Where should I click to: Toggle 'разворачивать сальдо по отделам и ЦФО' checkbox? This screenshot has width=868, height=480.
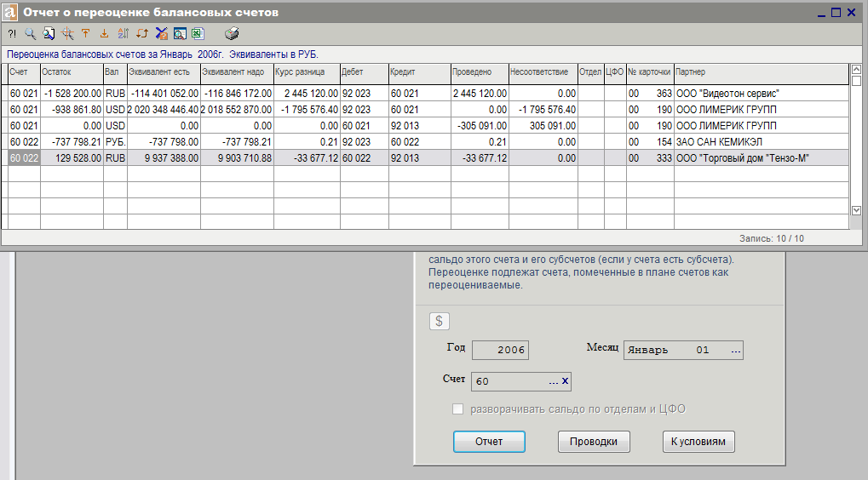tap(457, 409)
